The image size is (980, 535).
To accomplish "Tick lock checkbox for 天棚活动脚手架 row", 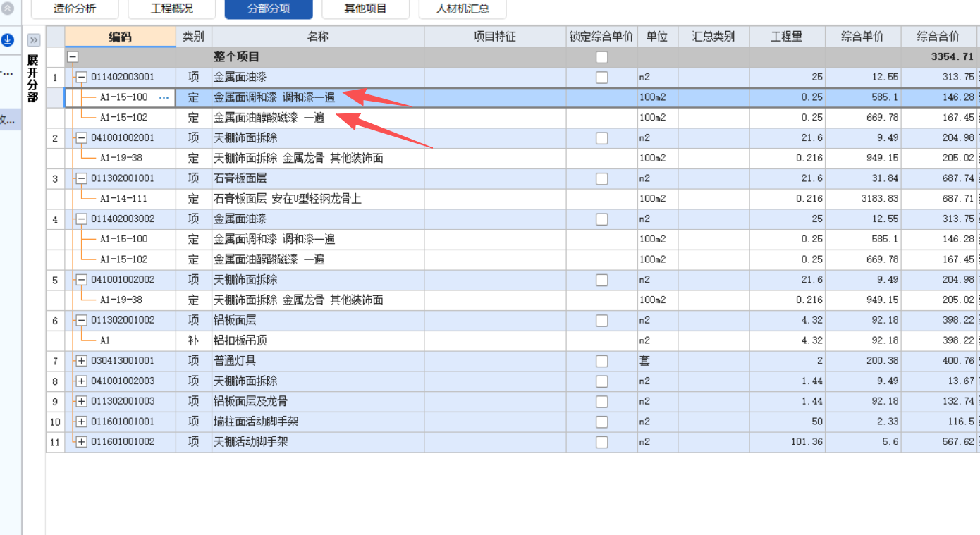I will 601,441.
